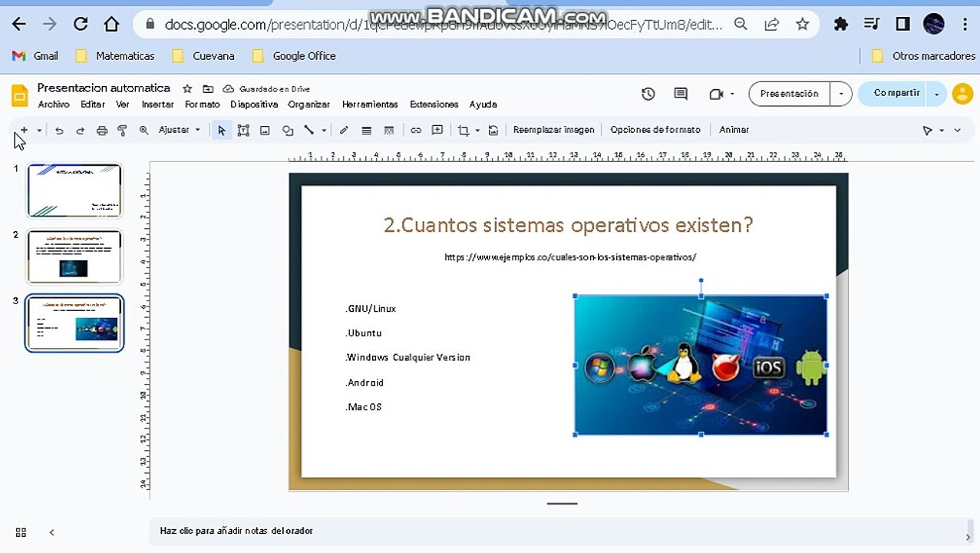
Task: Open the Ver menu
Action: [x=123, y=104]
